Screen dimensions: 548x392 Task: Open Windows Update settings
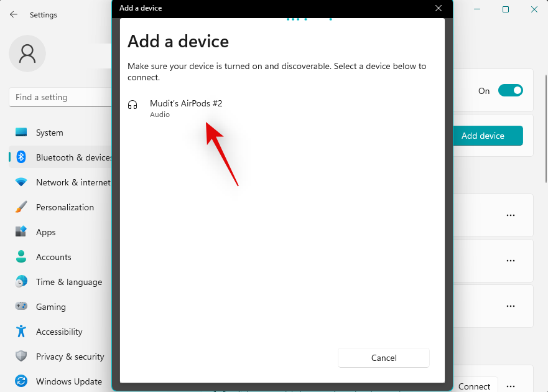point(60,381)
